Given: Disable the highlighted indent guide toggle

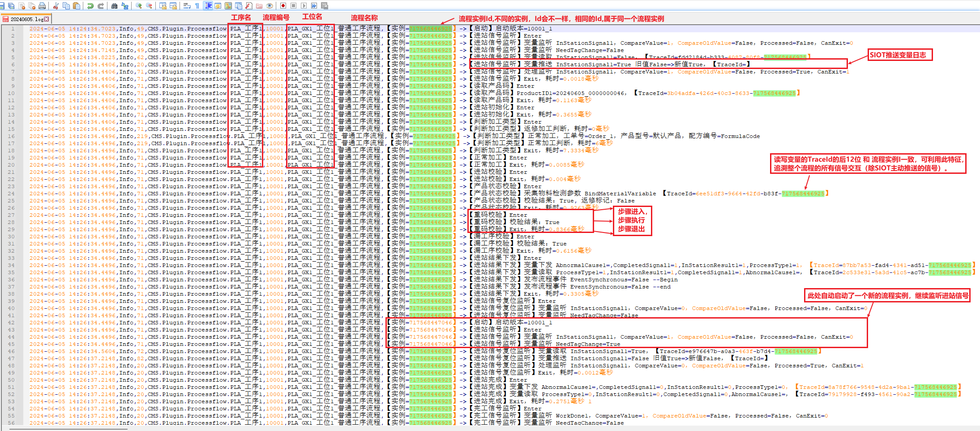Looking at the screenshot, I should tap(208, 6).
